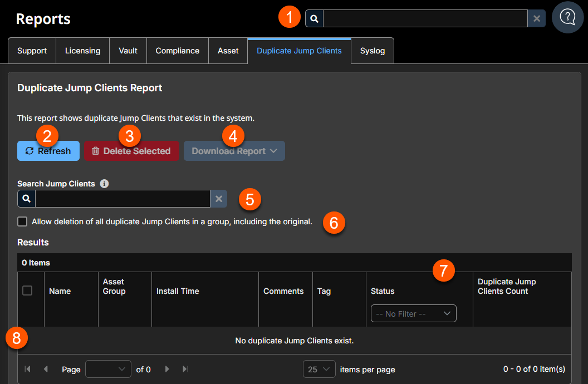
Task: Go to the previous page arrow
Action: [46, 369]
